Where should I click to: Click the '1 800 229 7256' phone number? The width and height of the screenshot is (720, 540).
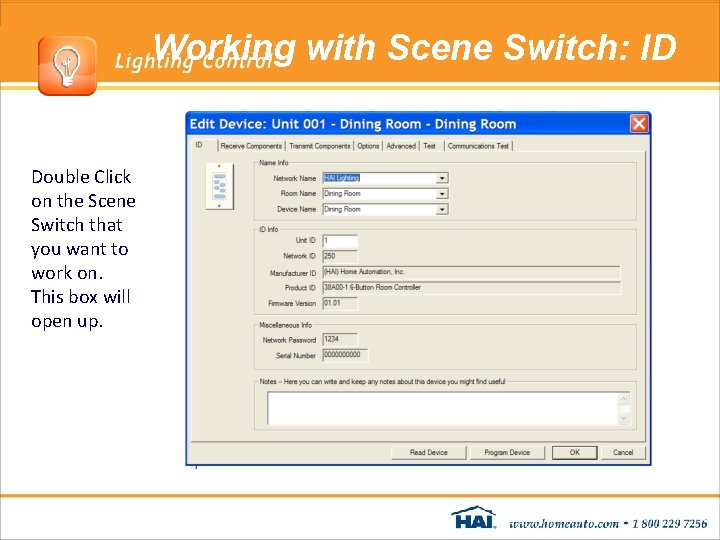[x=669, y=523]
